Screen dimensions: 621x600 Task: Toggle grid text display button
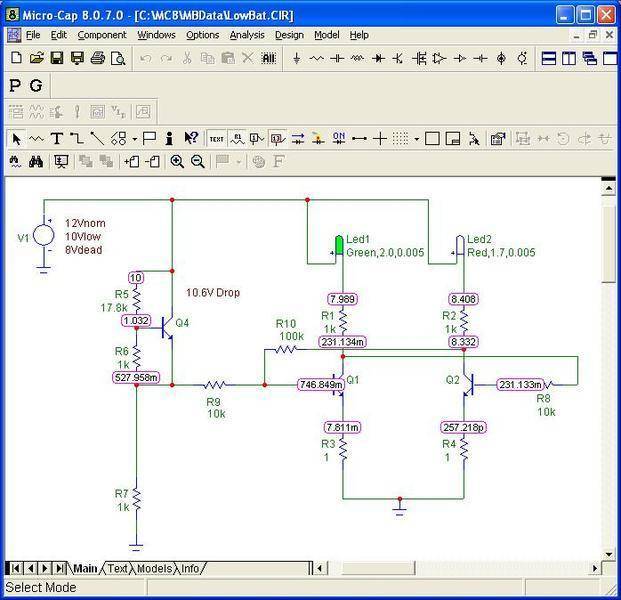pyautogui.click(x=217, y=138)
